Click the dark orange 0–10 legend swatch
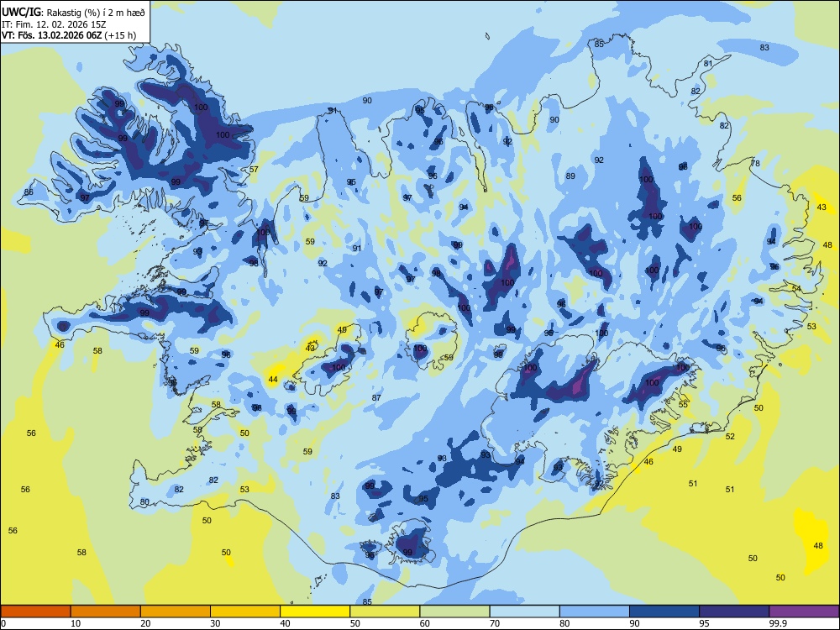This screenshot has width=840, height=630. click(x=35, y=612)
